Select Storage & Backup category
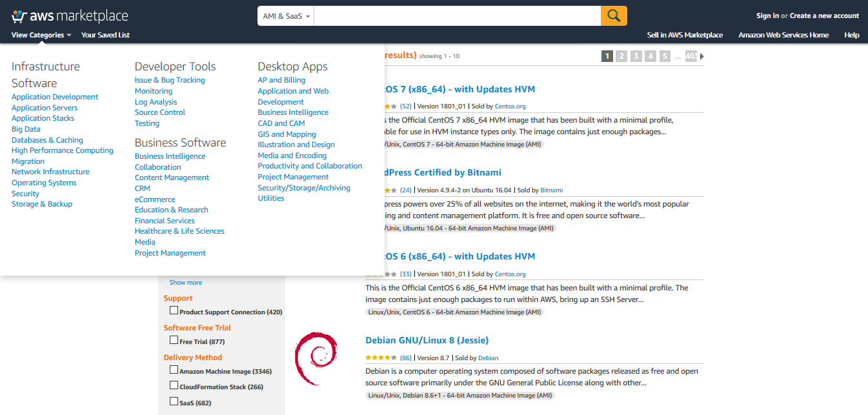Image resolution: width=868 pixels, height=415 pixels. click(42, 204)
